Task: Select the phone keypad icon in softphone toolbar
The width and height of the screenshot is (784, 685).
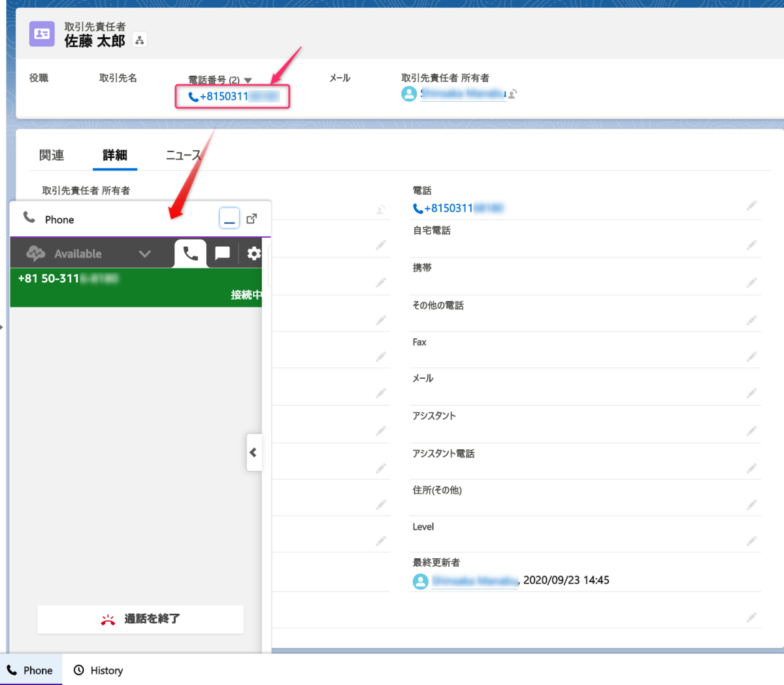Action: 189,253
